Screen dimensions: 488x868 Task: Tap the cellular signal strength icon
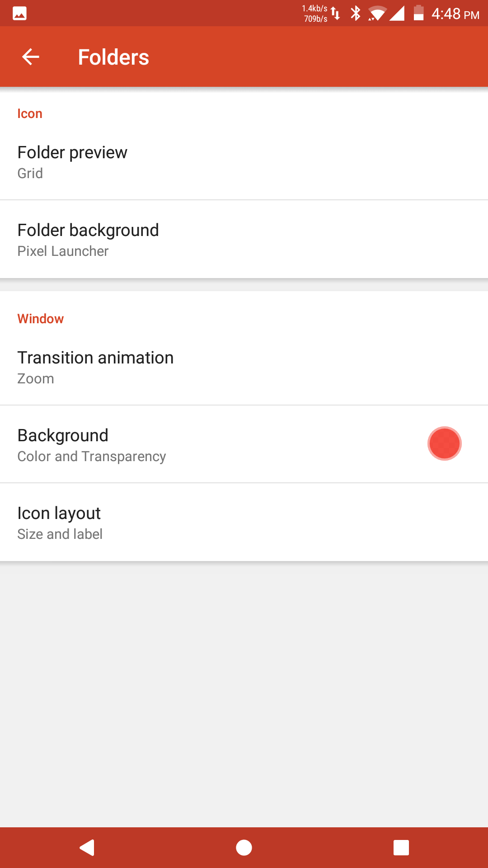click(397, 14)
